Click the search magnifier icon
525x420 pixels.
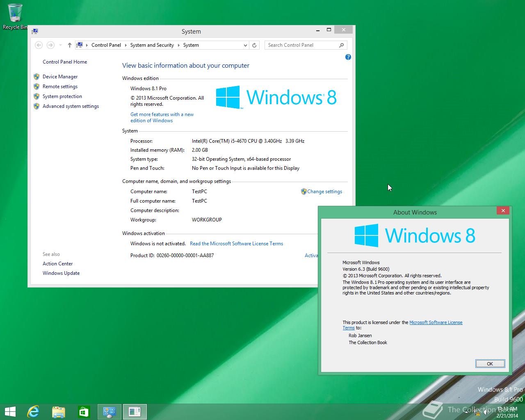pos(342,45)
